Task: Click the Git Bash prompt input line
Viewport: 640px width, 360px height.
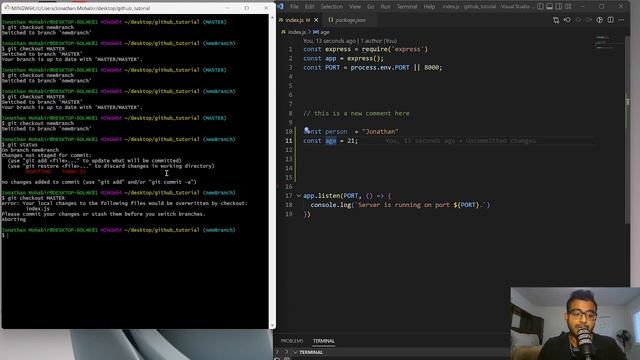Action: (x=135, y=236)
